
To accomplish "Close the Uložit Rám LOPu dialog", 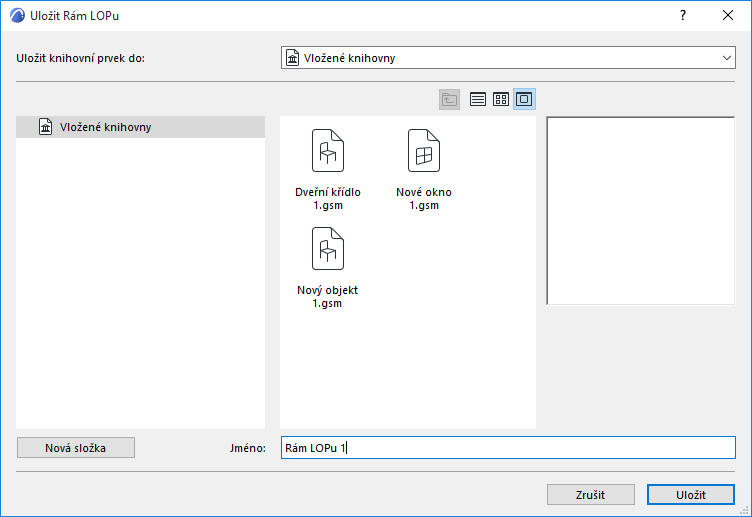I will [728, 15].
